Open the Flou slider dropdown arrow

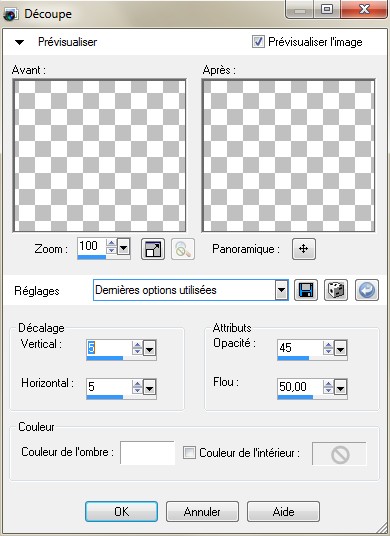pyautogui.click(x=340, y=387)
